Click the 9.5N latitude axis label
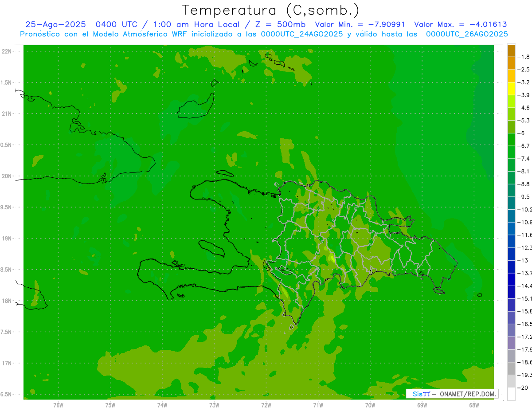This screenshot has width=532, height=411. 6,207
